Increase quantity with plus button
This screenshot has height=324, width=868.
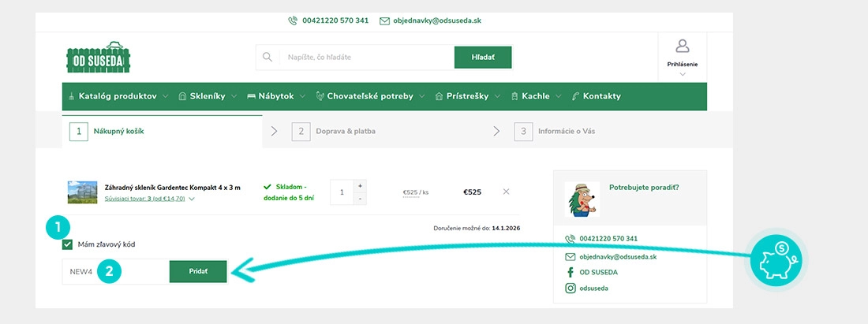[360, 186]
